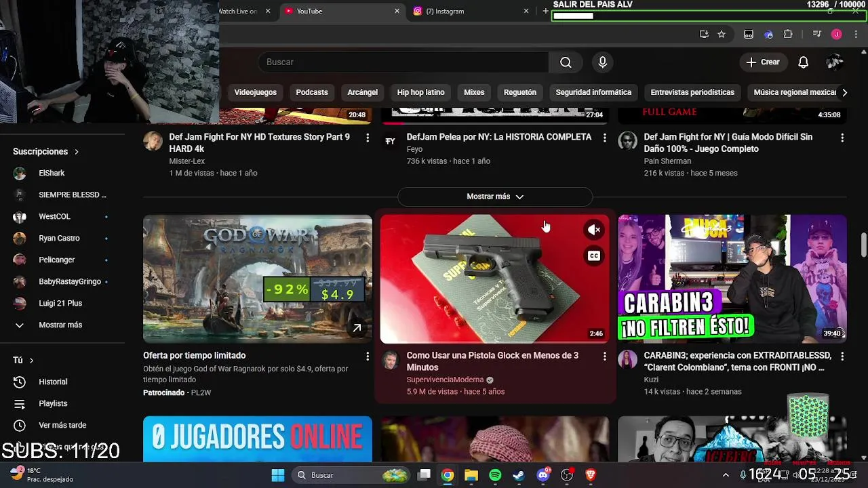Open the SupervivenciaModerna channel link
This screenshot has height=488, width=868.
445,380
